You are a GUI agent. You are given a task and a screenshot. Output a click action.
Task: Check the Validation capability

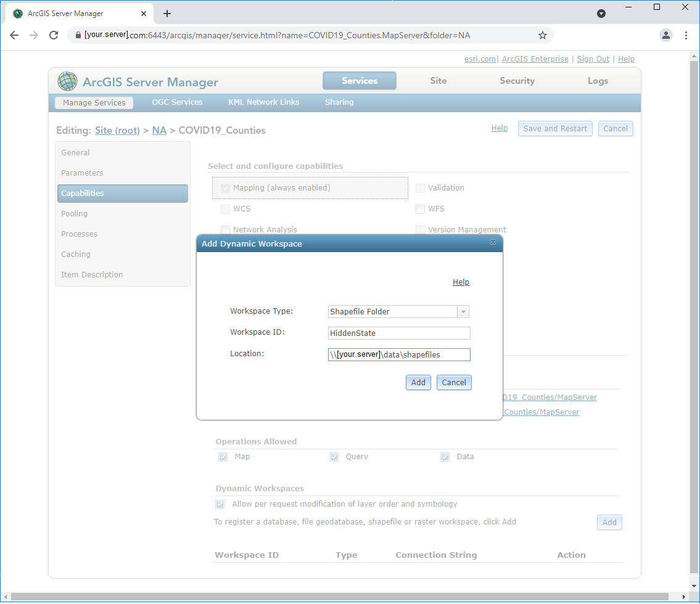click(x=420, y=188)
